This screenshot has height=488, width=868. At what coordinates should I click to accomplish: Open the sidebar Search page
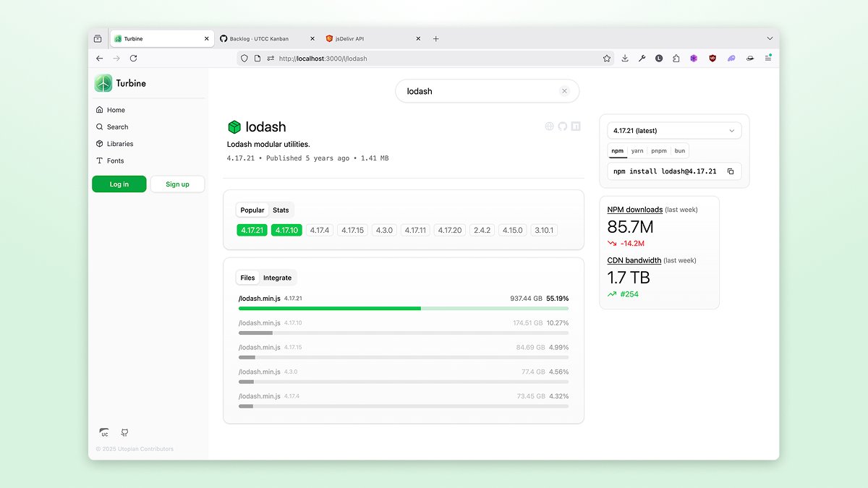112,127
